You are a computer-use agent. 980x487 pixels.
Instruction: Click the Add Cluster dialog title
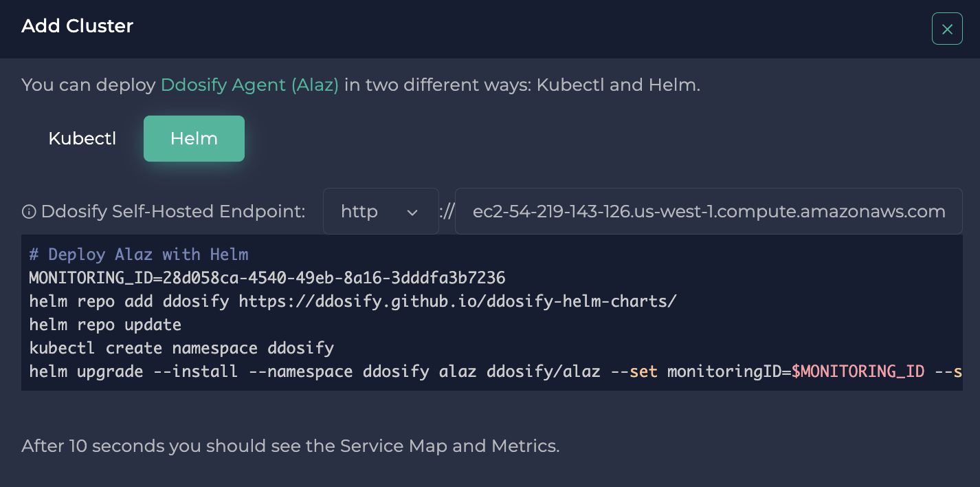[77, 26]
